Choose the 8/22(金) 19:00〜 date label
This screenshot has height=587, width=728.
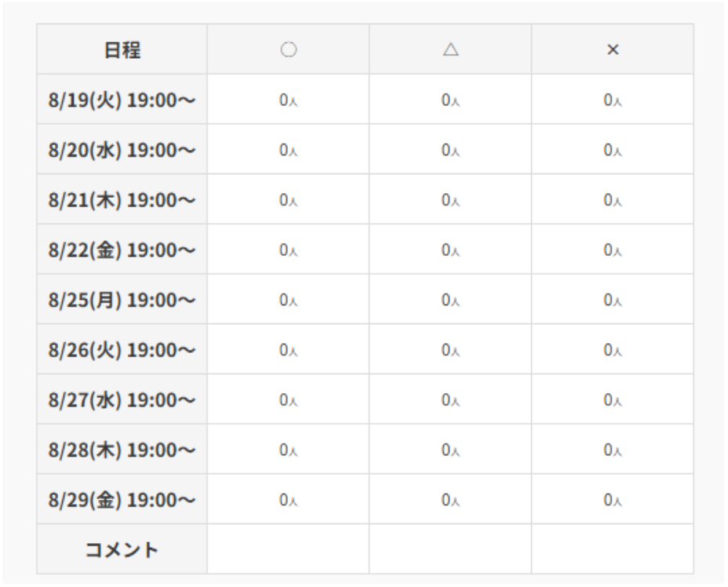122,250
